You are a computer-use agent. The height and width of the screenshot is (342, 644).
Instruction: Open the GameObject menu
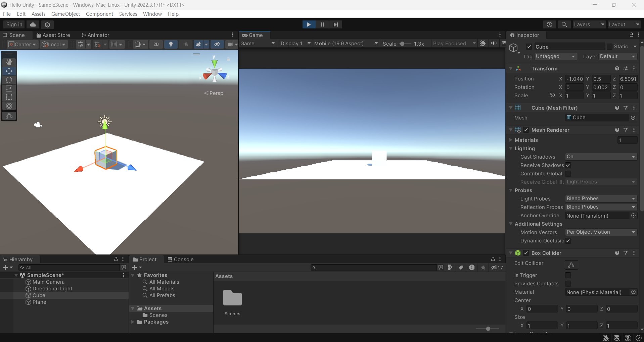(x=65, y=14)
